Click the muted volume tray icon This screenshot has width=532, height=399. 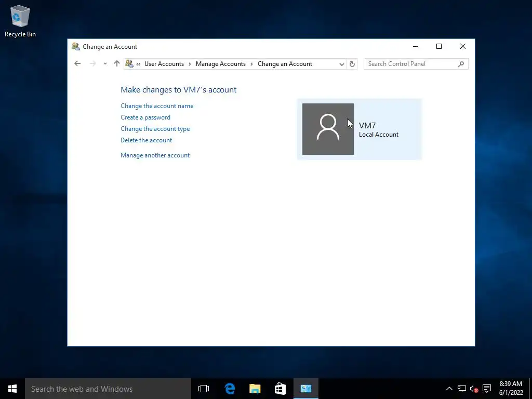[474, 389]
